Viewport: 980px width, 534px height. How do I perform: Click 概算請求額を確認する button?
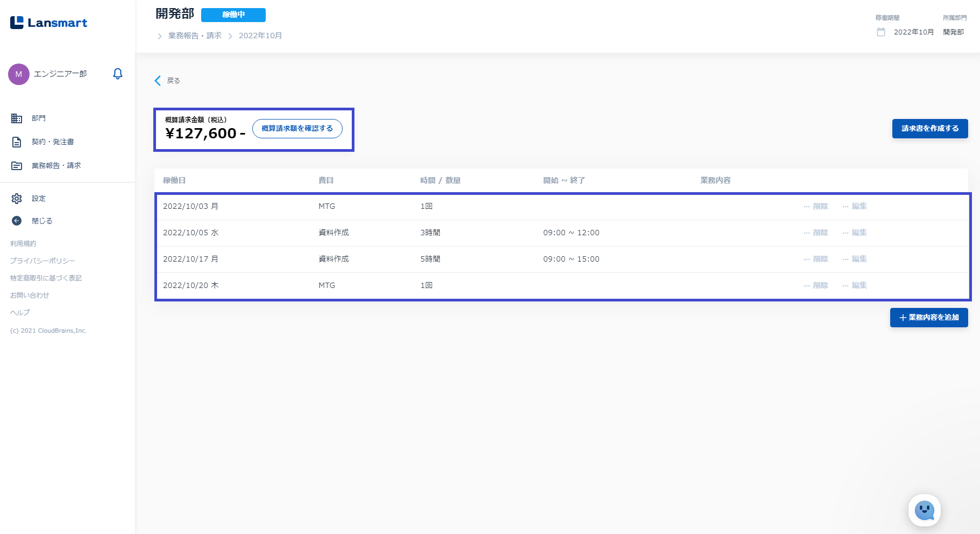[x=297, y=129]
